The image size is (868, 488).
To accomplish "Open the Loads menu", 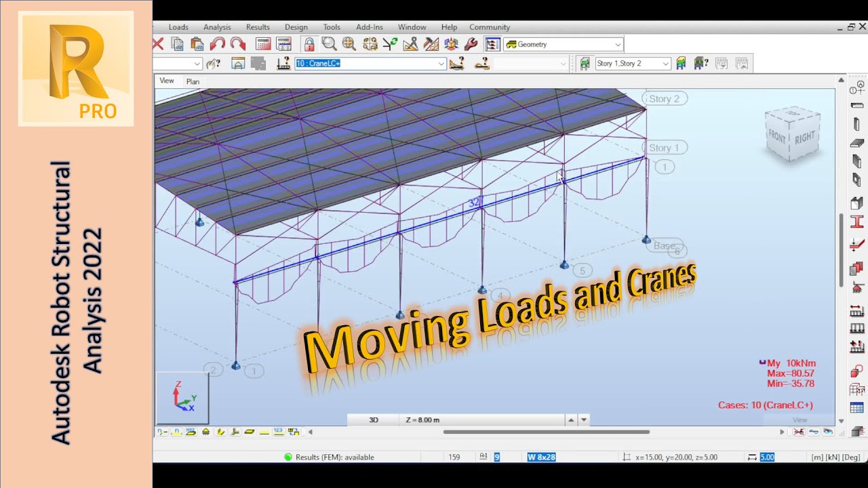I will tap(178, 27).
